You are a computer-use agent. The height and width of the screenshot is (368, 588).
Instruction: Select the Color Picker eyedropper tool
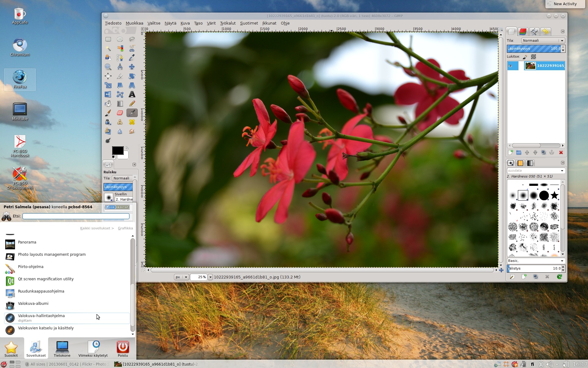point(132,58)
